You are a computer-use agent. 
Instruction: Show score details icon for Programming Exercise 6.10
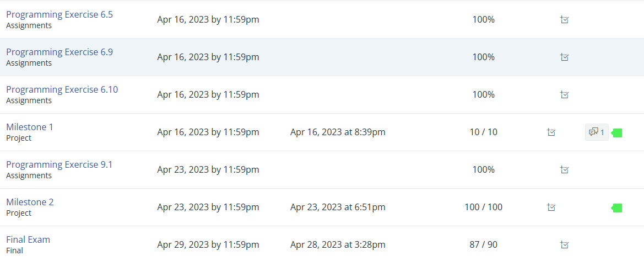point(565,94)
